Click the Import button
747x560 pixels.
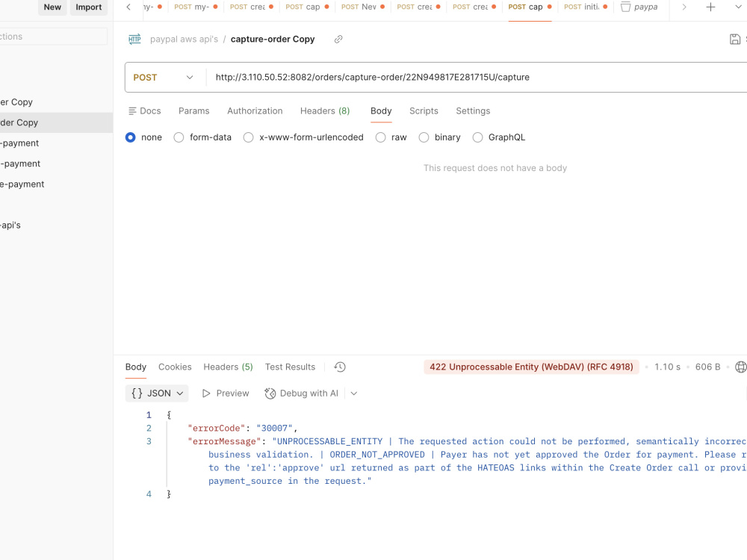89,7
